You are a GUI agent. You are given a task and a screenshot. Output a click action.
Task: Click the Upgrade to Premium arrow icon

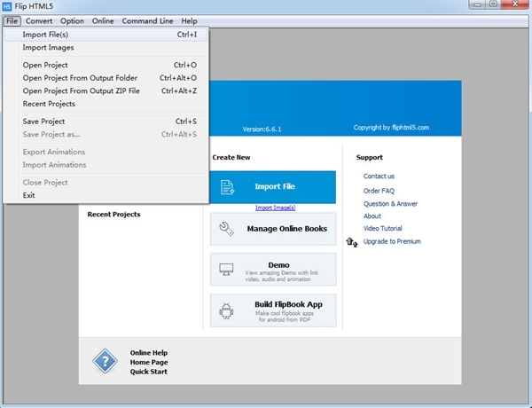(351, 241)
